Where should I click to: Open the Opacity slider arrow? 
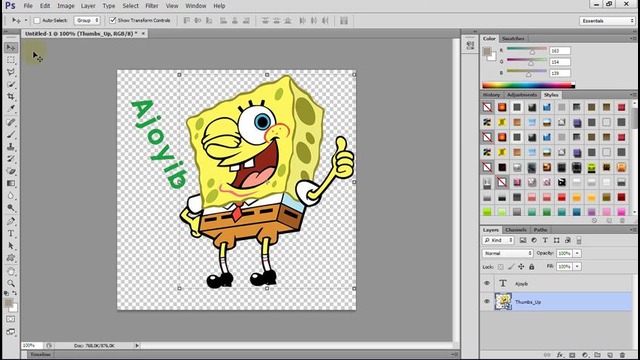(577, 253)
